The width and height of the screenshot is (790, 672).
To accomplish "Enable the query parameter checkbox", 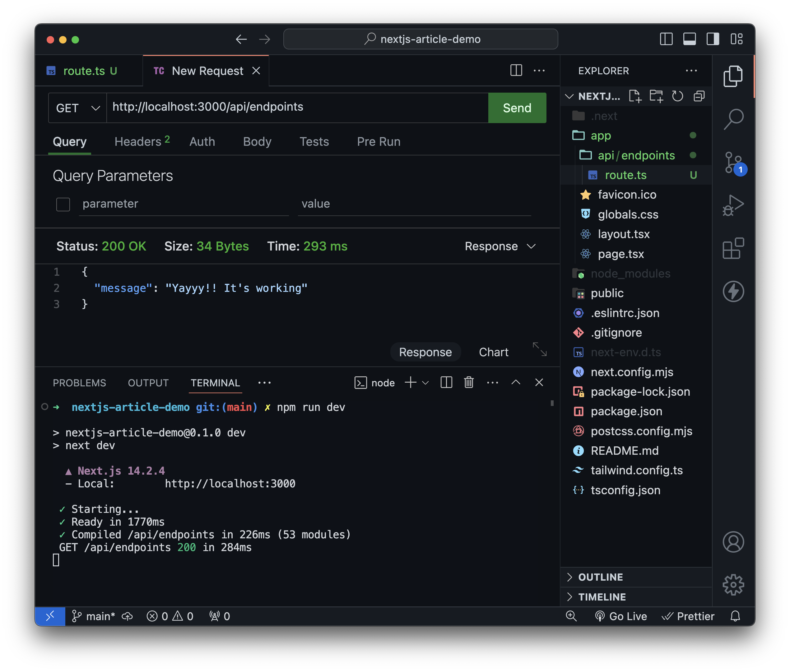I will [63, 204].
